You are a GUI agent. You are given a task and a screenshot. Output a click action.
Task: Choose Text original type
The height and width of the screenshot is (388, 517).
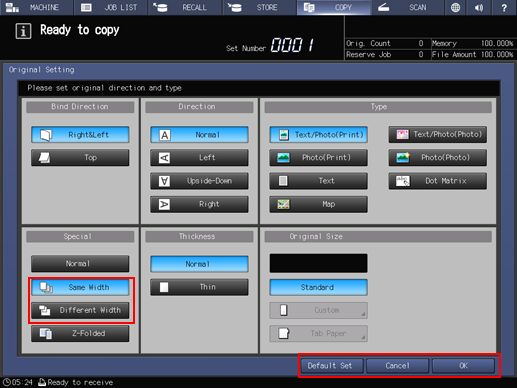(319, 181)
